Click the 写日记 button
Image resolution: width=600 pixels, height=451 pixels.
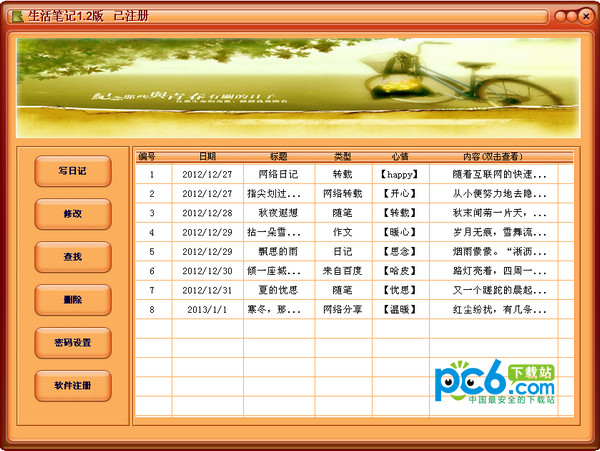coord(72,171)
